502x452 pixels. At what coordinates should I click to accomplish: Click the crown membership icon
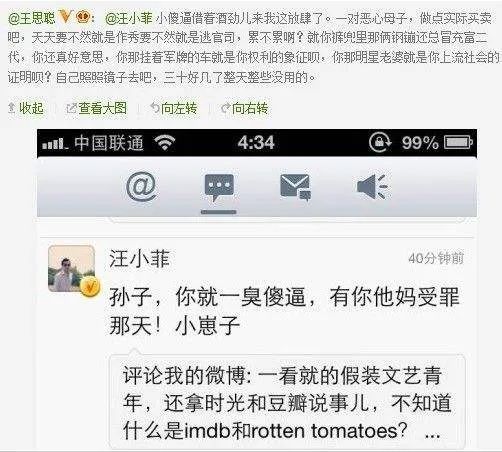click(x=83, y=17)
